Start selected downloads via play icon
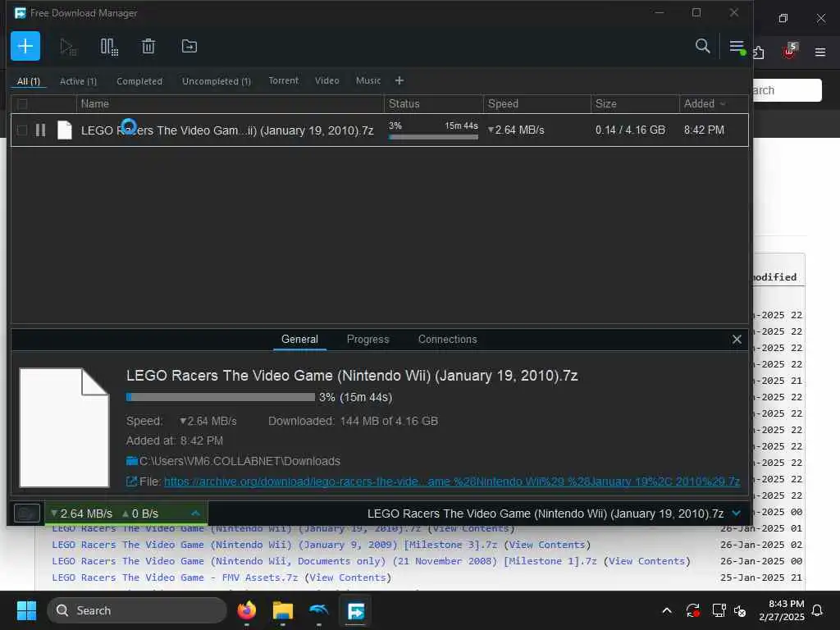The height and width of the screenshot is (630, 840). [68, 47]
